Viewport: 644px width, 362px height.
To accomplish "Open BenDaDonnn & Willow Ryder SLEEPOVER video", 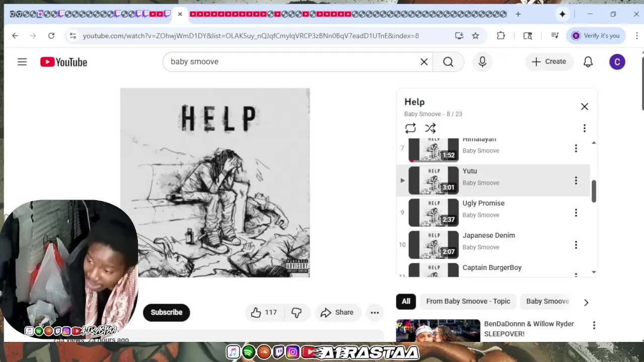I will pyautogui.click(x=529, y=329).
